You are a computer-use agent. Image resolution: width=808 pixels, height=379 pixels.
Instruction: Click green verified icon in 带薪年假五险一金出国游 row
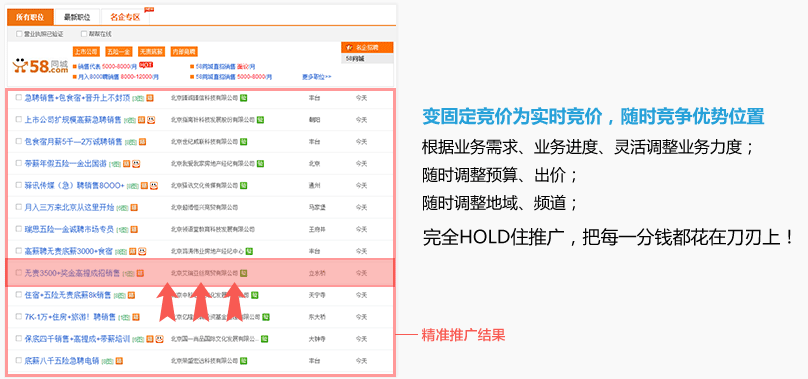pyautogui.click(x=261, y=163)
